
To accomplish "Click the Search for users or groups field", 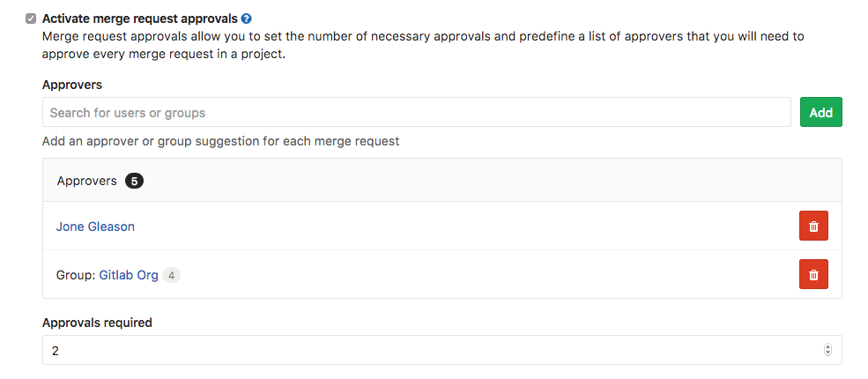I will (416, 113).
